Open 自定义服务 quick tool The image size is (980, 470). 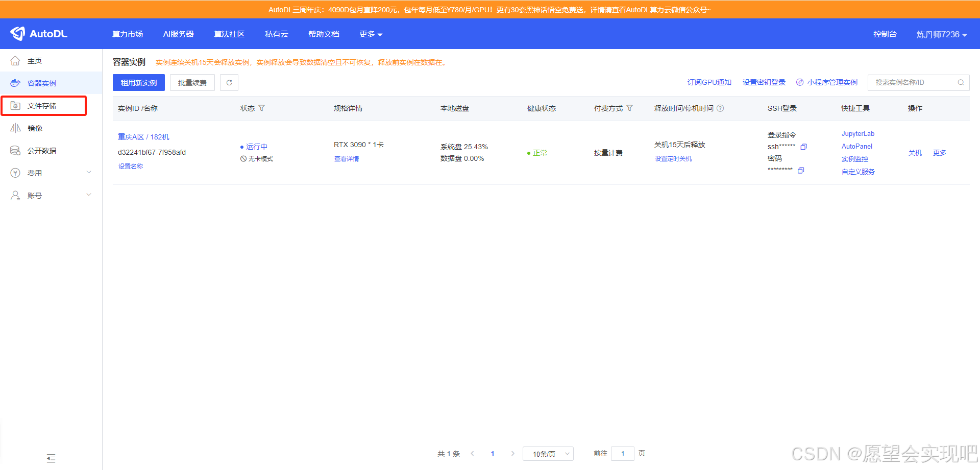[858, 172]
